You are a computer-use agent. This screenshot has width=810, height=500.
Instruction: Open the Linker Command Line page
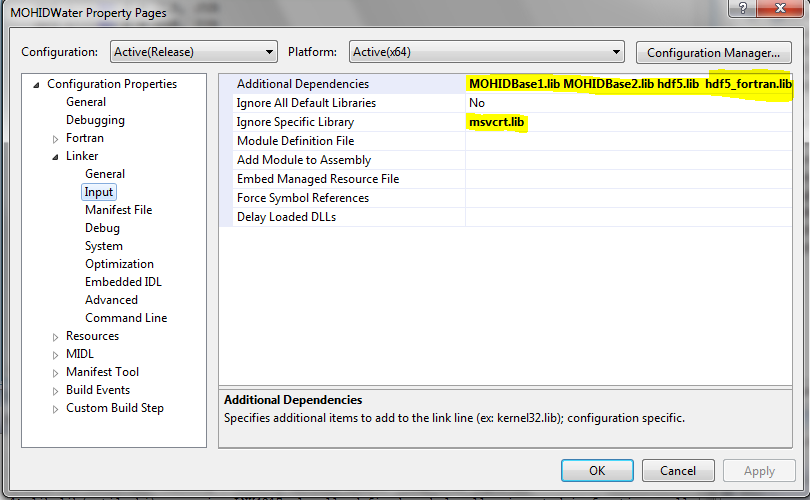126,318
